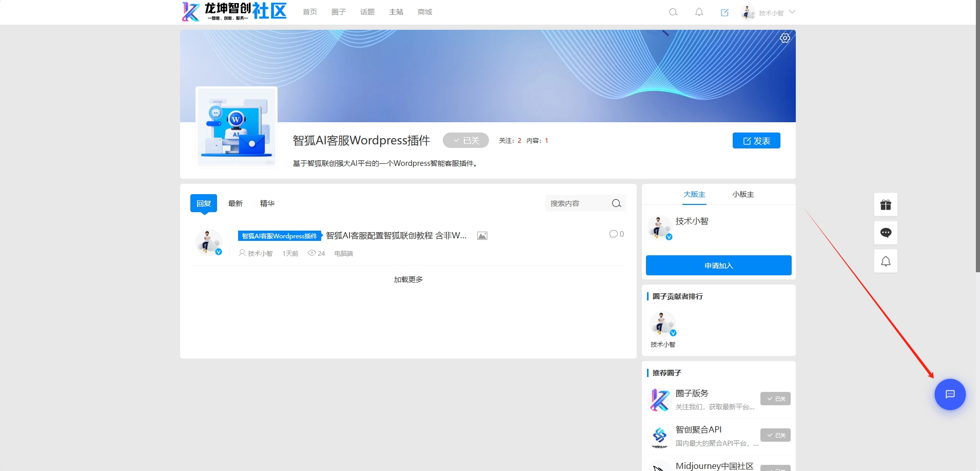Image resolution: width=980 pixels, height=471 pixels.
Task: Click the circle avatar image 智狐AI客服
Action: [237, 127]
